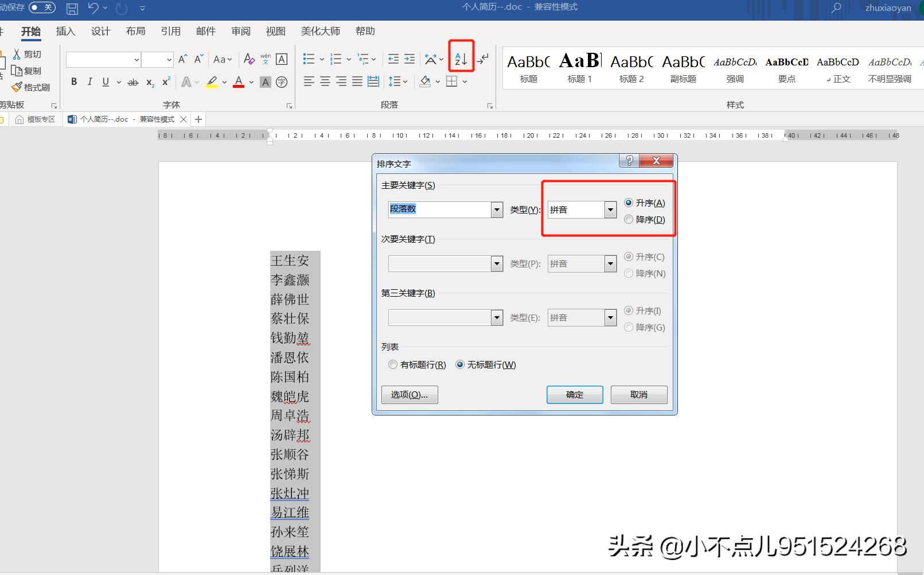This screenshot has width=924, height=575.
Task: Open the sort text tool
Action: coord(461,59)
